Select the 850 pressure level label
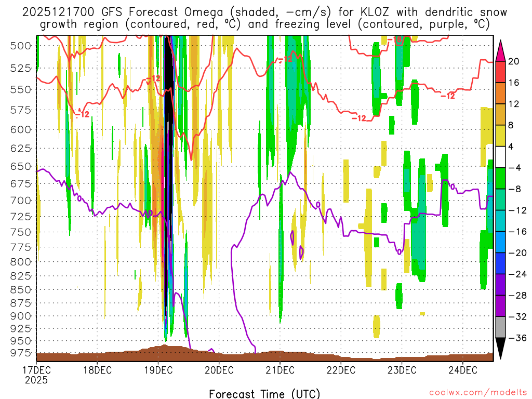This screenshot has width=532, height=399. point(21,290)
